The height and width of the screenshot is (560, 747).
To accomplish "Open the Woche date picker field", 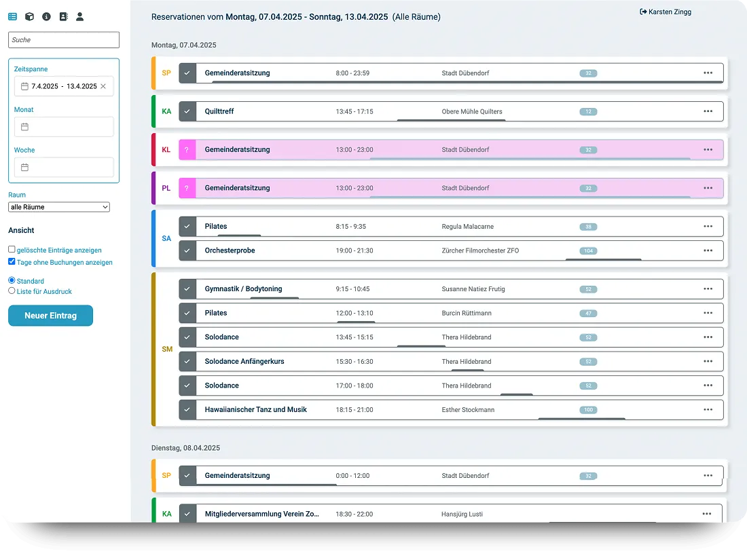I will point(64,168).
